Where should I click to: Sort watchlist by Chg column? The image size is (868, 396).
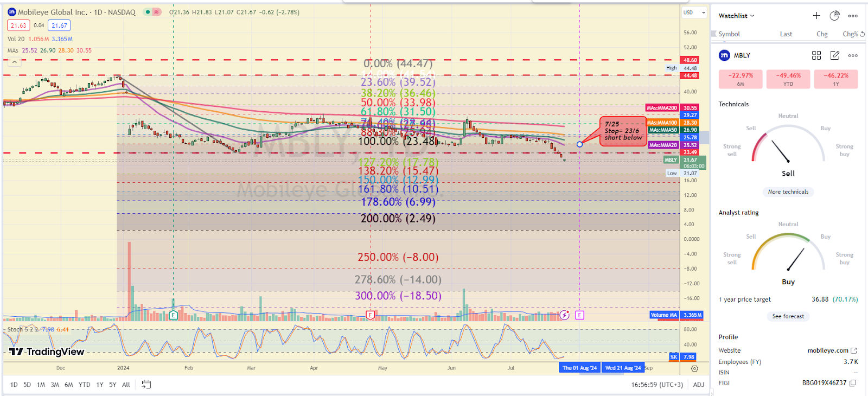coord(822,34)
